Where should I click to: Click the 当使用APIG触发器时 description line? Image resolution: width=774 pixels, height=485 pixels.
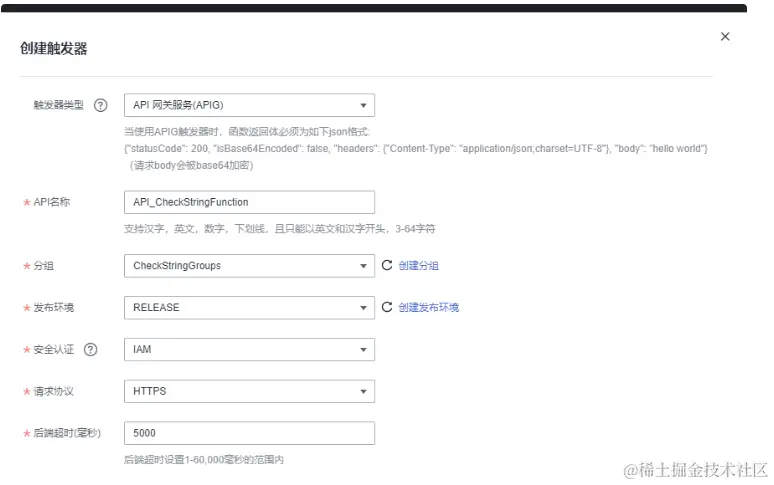tap(246, 132)
